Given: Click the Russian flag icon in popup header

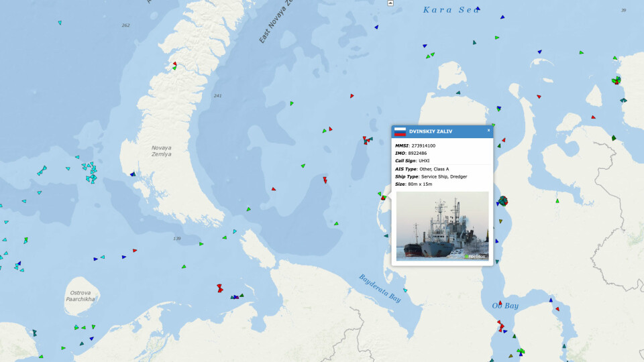Looking at the screenshot, I should click(400, 131).
